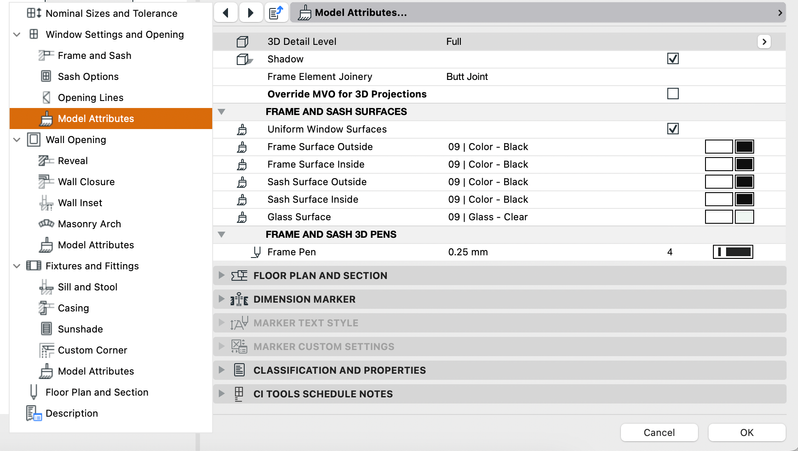Expand the Floor Plan and Section panel
The width and height of the screenshot is (798, 451).
(222, 276)
